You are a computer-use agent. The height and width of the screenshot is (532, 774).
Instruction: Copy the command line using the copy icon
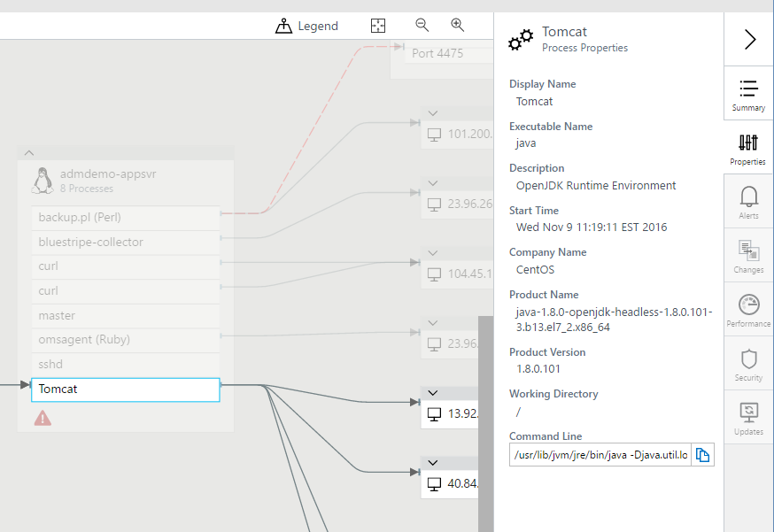click(x=702, y=454)
